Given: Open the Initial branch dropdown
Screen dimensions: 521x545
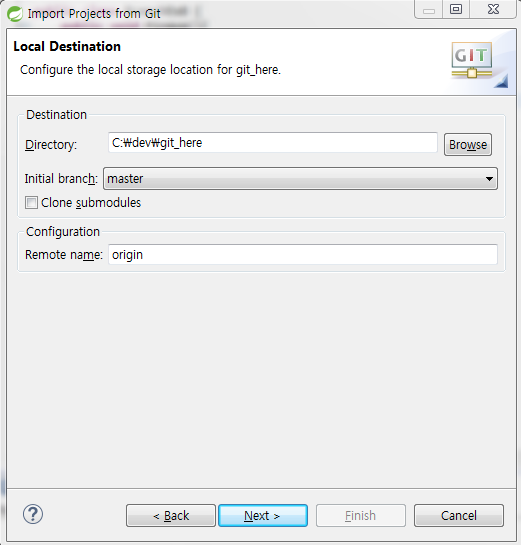Looking at the screenshot, I should pos(300,179).
